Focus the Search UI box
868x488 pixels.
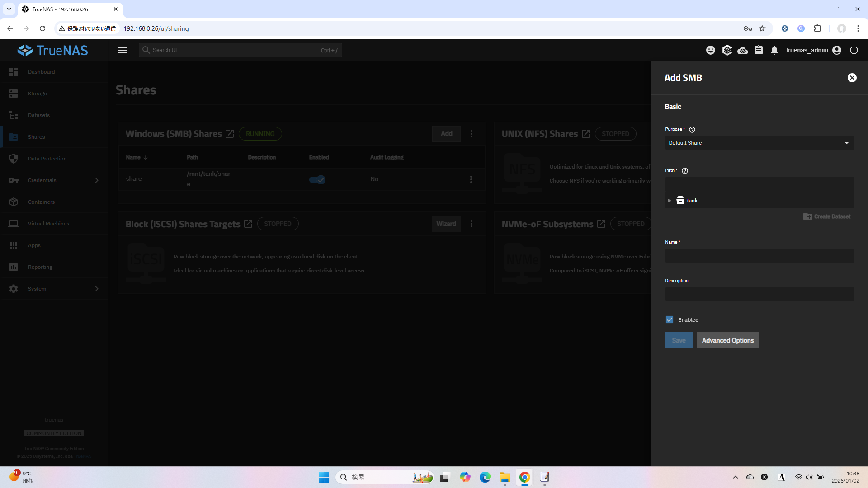click(x=240, y=50)
